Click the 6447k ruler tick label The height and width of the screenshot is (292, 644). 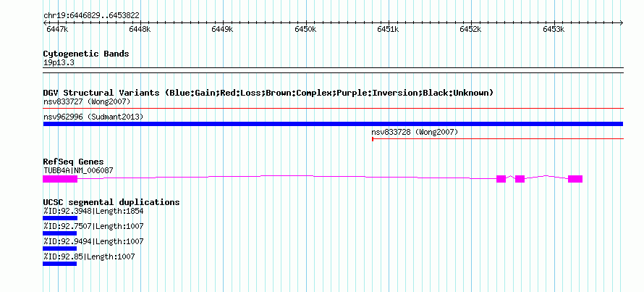tap(57, 29)
